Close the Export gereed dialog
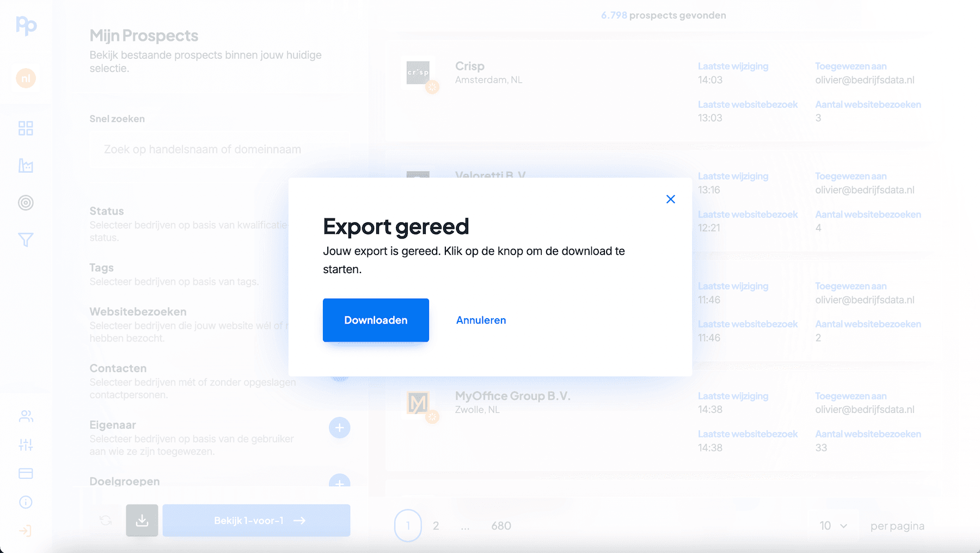Viewport: 980px width, 553px height. [x=670, y=199]
